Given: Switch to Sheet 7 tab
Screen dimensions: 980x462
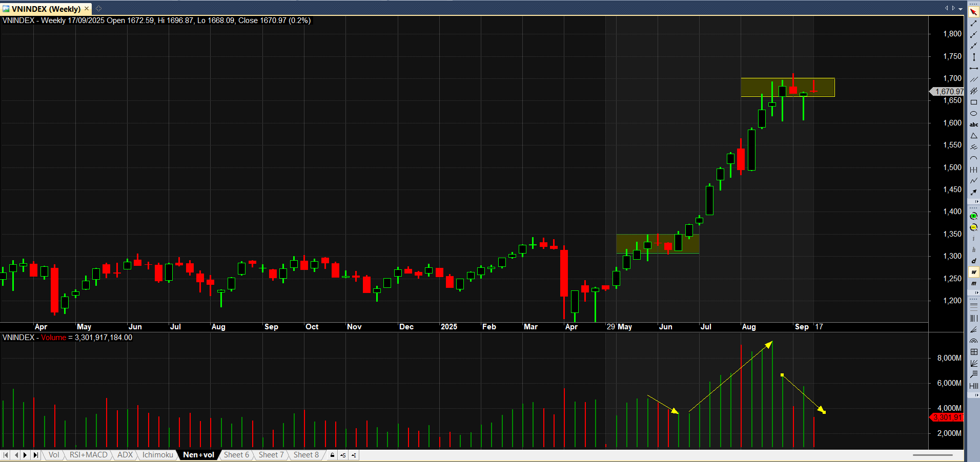Looking at the screenshot, I should tap(271, 455).
